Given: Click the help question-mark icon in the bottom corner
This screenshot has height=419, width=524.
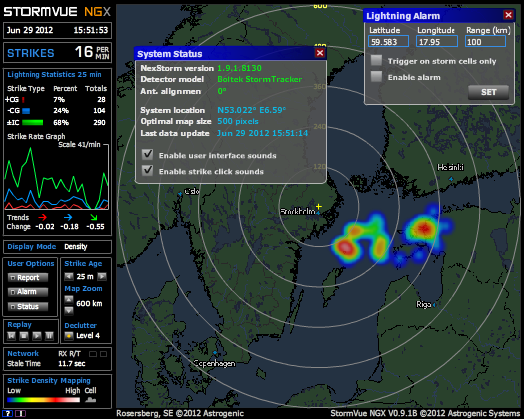Looking at the screenshot, I should 8,413.
